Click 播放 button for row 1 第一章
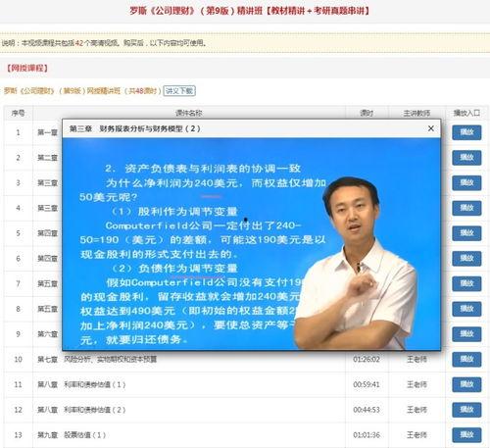The height and width of the screenshot is (448, 490). 466,132
